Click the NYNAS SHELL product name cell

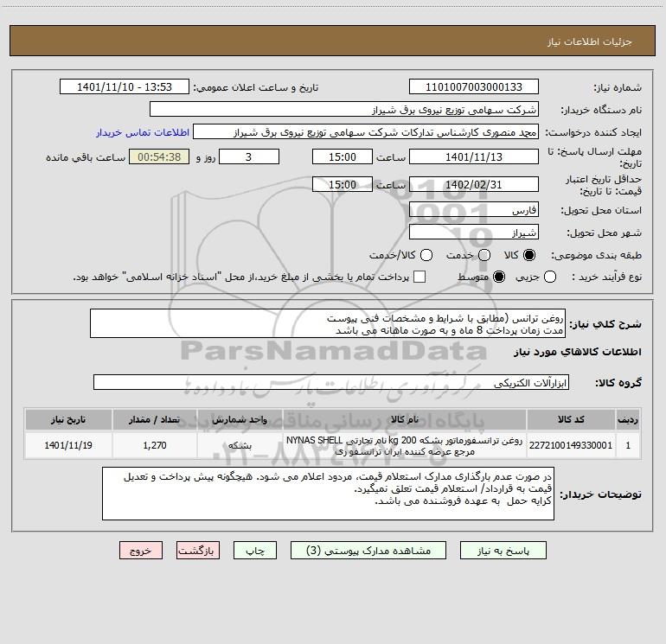click(405, 445)
